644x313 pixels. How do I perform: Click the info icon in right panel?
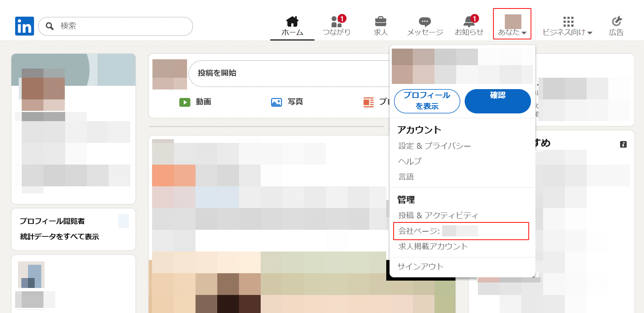[623, 144]
